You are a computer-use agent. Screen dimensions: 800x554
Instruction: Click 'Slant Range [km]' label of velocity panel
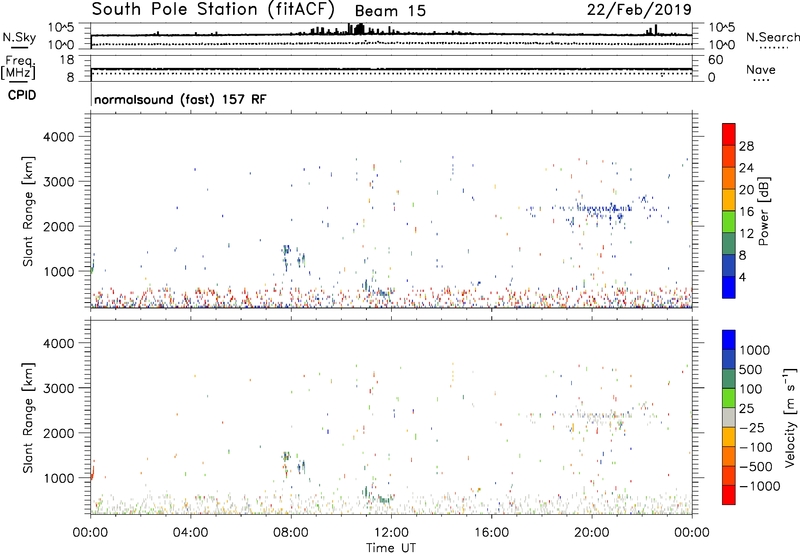point(28,418)
